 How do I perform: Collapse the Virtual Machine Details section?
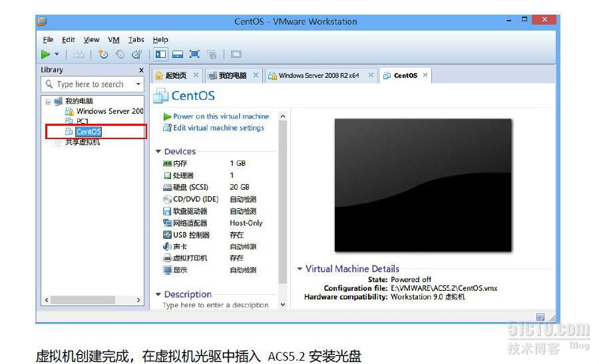click(300, 269)
